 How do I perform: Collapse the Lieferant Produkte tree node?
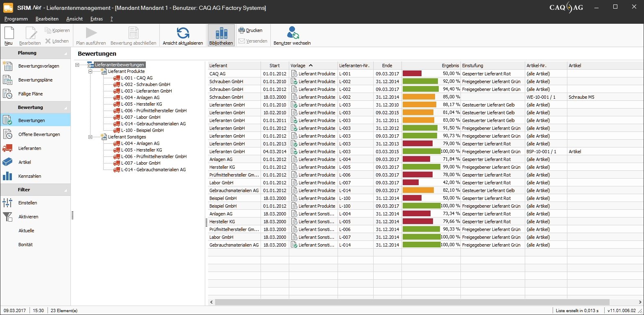90,71
